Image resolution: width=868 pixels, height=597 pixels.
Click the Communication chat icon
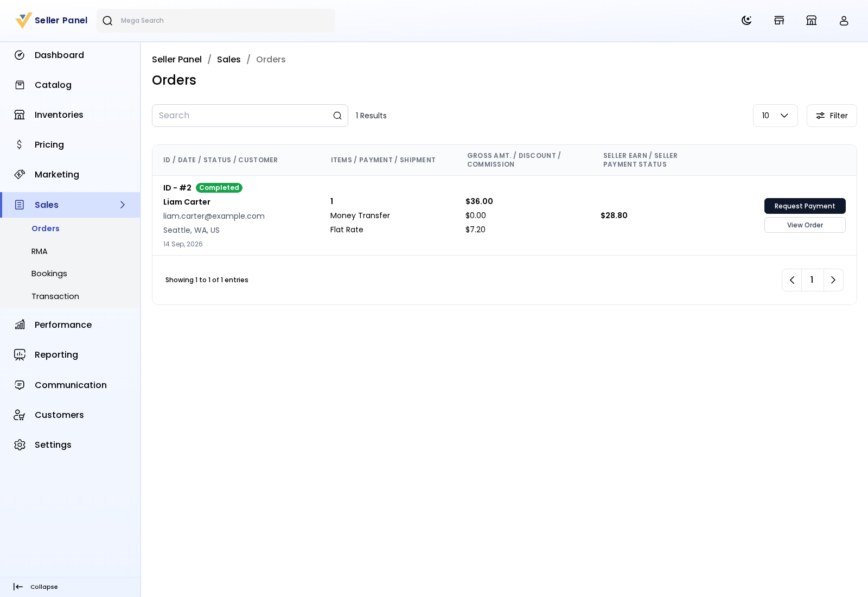pyautogui.click(x=20, y=385)
